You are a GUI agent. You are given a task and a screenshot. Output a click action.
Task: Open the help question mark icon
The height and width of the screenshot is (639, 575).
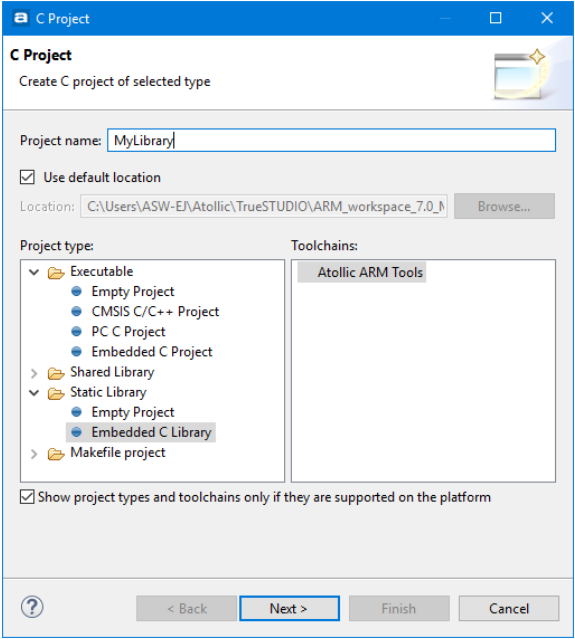tap(32, 607)
